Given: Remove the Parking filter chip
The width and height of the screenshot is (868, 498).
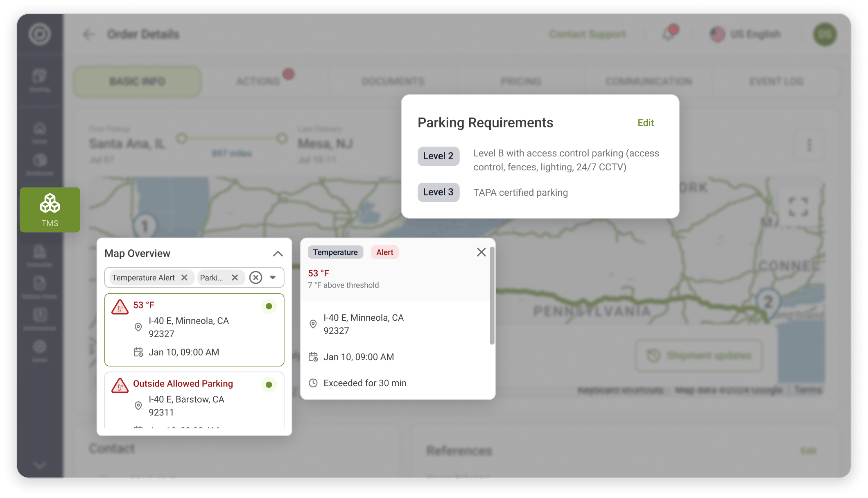Looking at the screenshot, I should tap(235, 278).
